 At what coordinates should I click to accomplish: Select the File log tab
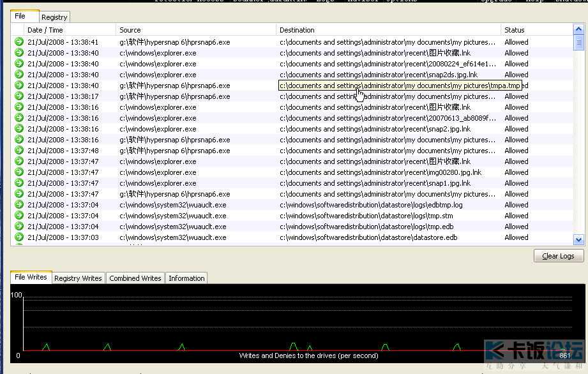(20, 17)
